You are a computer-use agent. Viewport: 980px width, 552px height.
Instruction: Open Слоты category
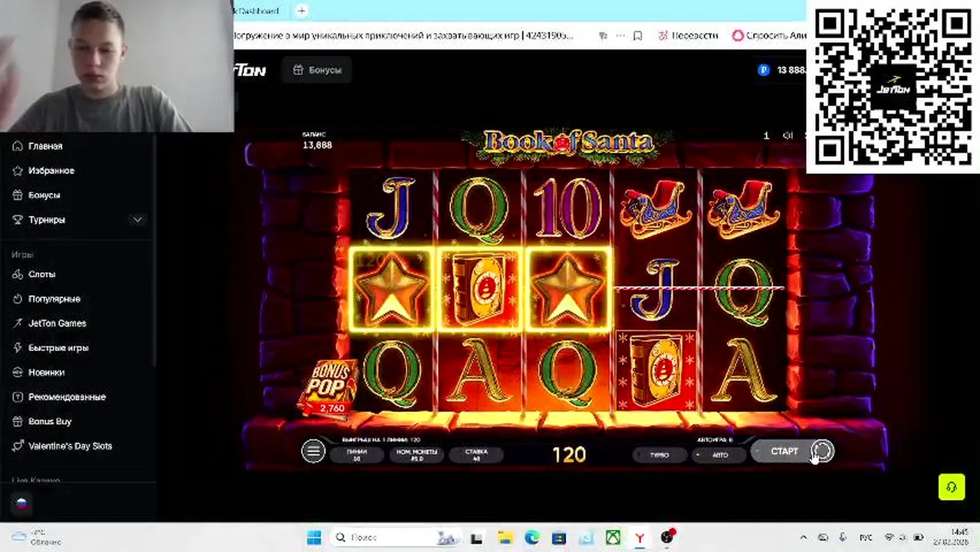41,274
